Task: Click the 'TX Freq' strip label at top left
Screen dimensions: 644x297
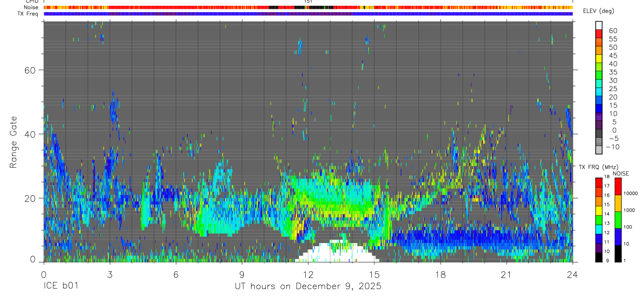Action: (29, 14)
